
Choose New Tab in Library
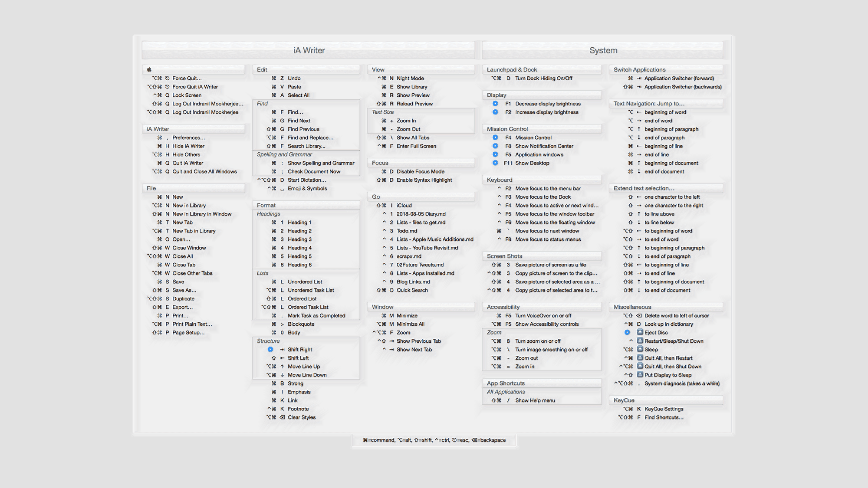(194, 231)
